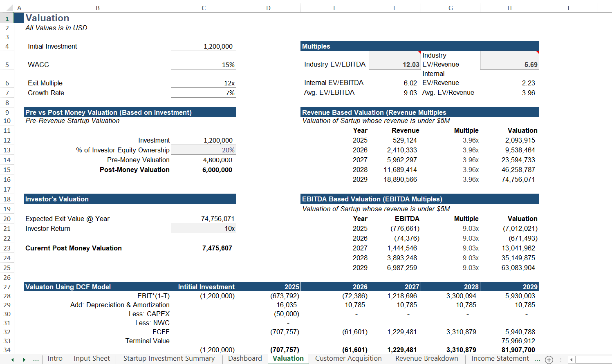
Task: Click the previous sheet scroll arrow
Action: click(13, 360)
